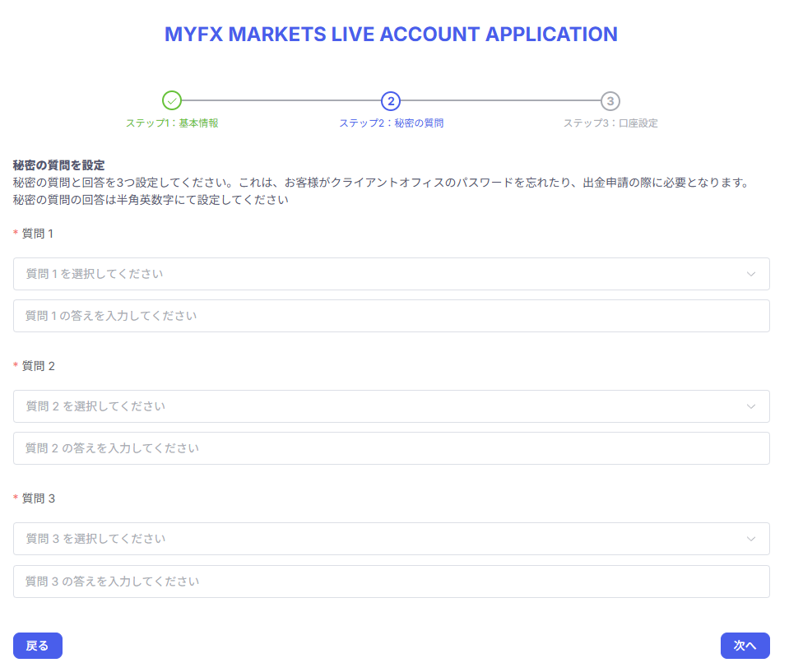Click the 半角英数字 instruction sentence
The width and height of the screenshot is (789, 672).
(151, 200)
